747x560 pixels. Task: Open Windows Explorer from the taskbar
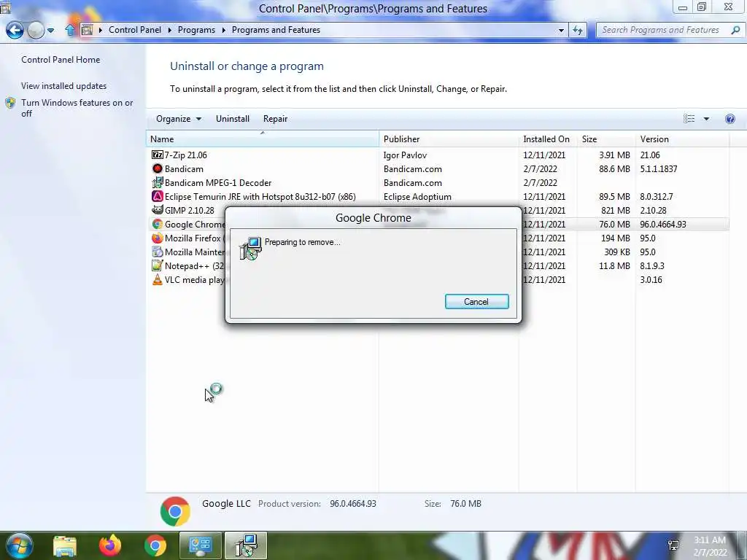pyautogui.click(x=65, y=545)
